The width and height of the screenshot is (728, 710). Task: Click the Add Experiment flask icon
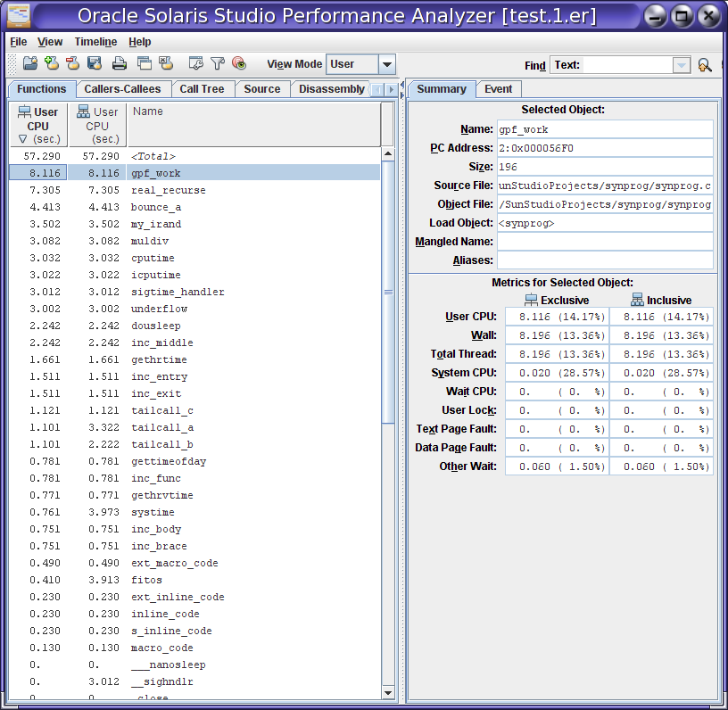[x=52, y=63]
